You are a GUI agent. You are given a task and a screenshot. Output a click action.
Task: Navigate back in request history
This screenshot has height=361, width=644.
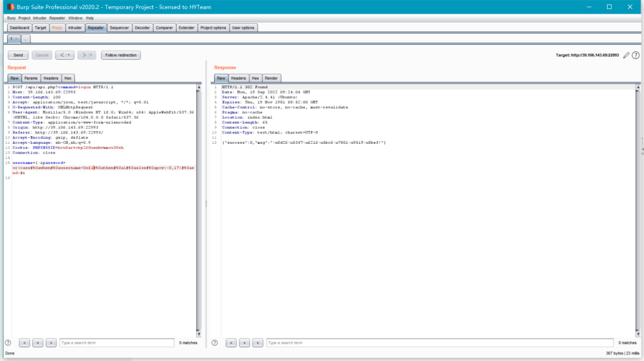pyautogui.click(x=62, y=55)
